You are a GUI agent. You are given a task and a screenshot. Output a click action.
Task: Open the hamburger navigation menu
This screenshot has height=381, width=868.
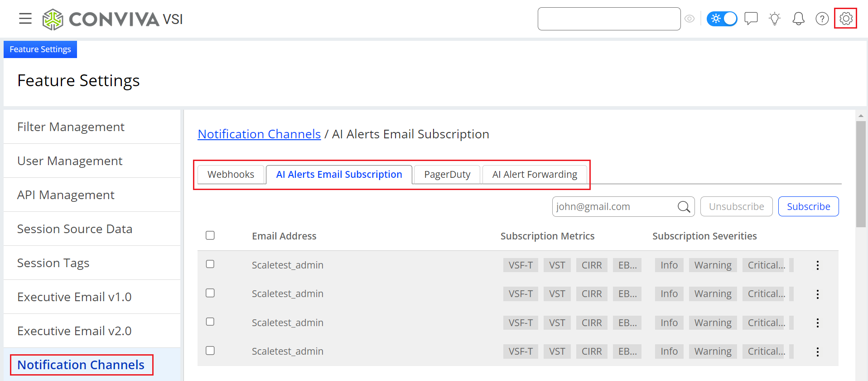pos(25,19)
